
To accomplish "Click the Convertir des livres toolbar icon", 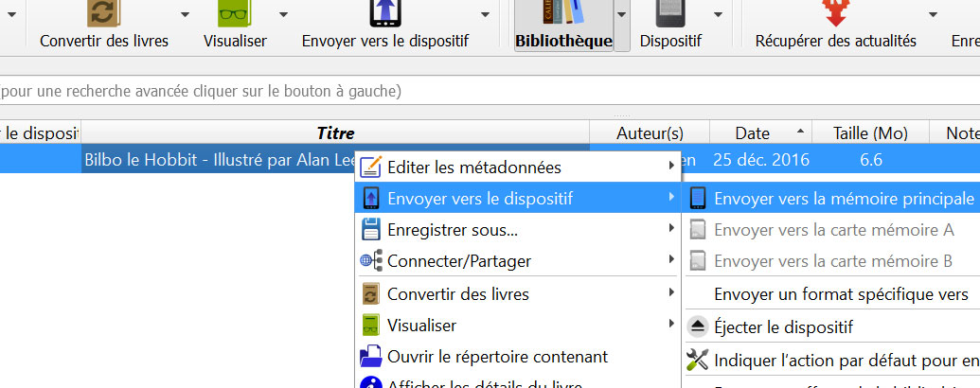I will point(103,13).
